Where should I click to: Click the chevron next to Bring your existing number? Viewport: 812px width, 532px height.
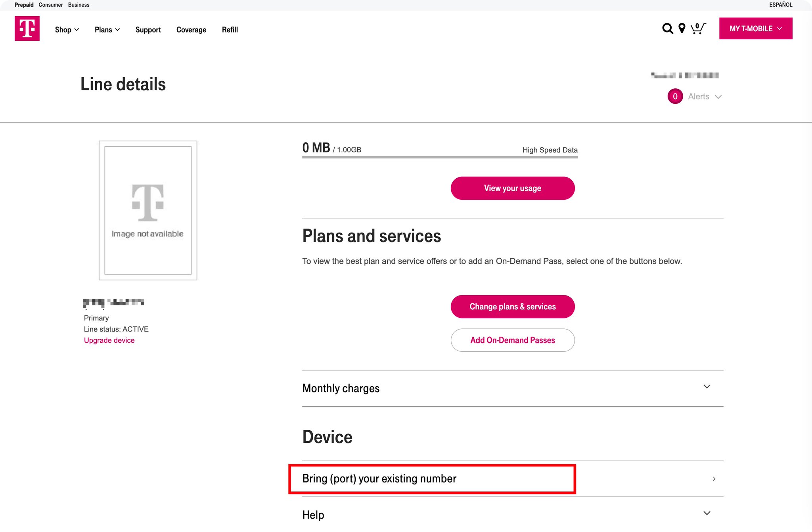[714, 479]
